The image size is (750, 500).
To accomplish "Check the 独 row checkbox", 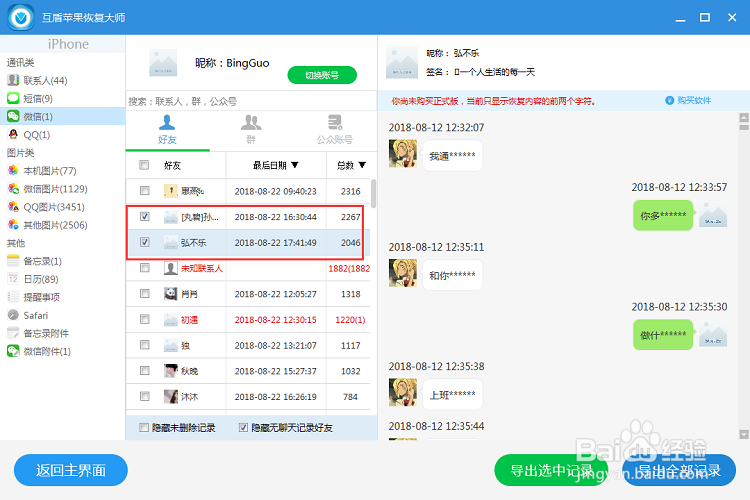I will tap(144, 344).
